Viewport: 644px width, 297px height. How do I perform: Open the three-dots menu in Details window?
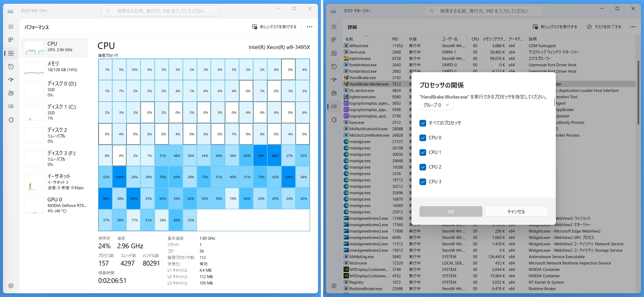[x=633, y=27]
